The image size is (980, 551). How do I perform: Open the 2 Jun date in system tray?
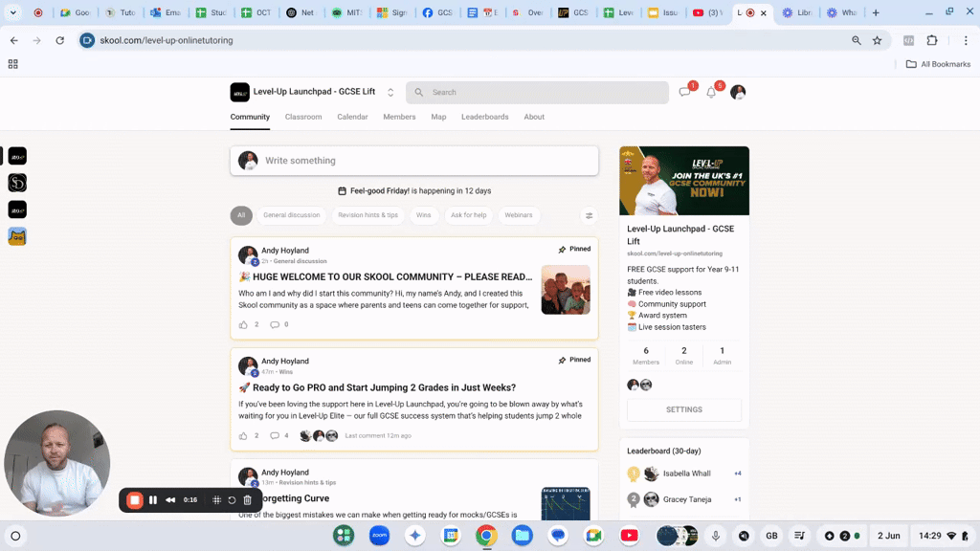pos(888,536)
